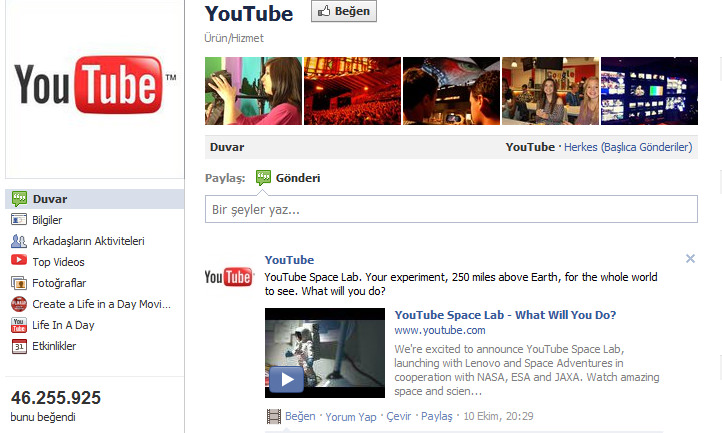Image resolution: width=722 pixels, height=433 pixels.
Task: Click the Fotoğraflar photo icon
Action: coord(19,283)
